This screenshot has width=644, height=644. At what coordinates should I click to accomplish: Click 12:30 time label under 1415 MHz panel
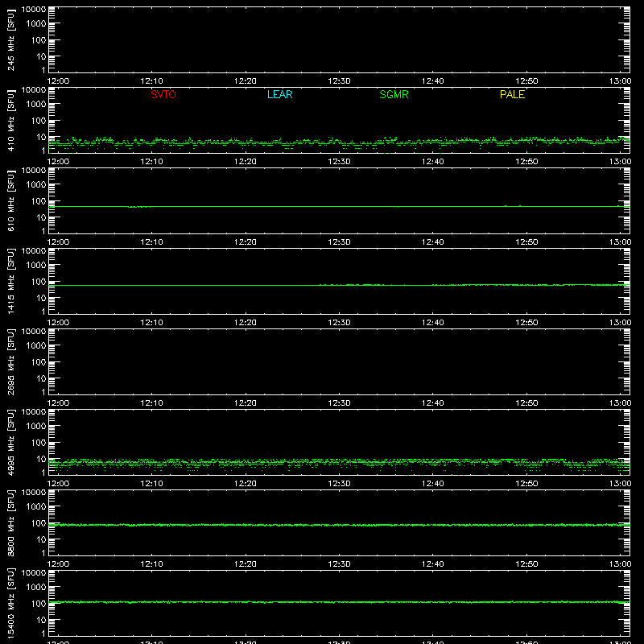(x=339, y=323)
